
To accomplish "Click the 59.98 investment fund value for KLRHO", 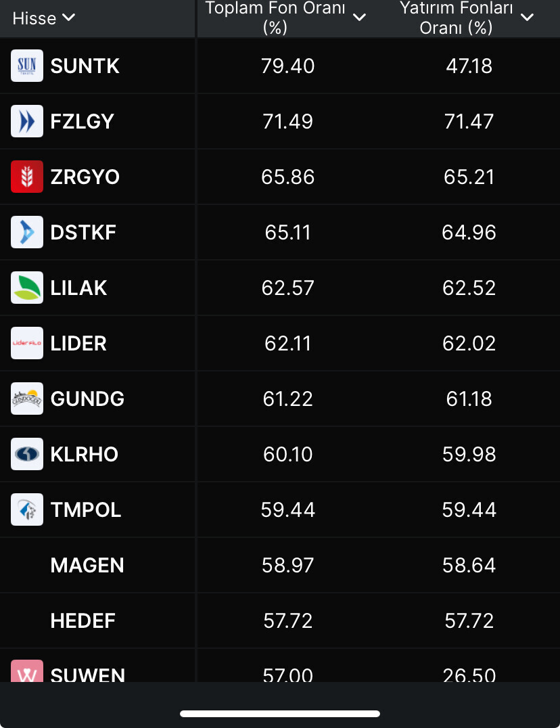I will coord(469,454).
